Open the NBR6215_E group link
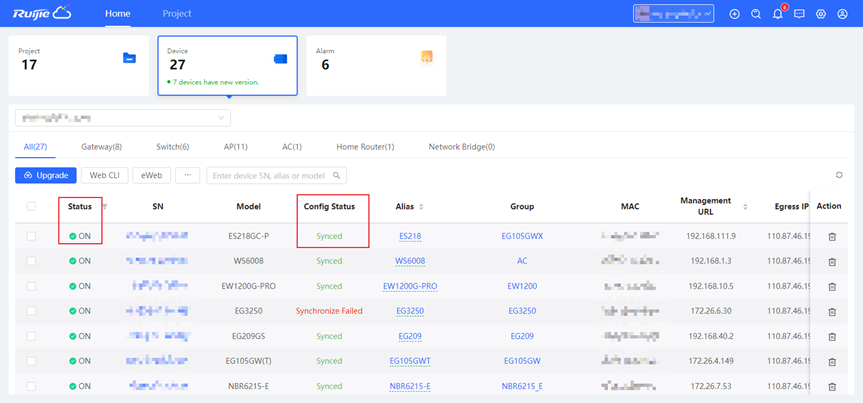 click(522, 386)
